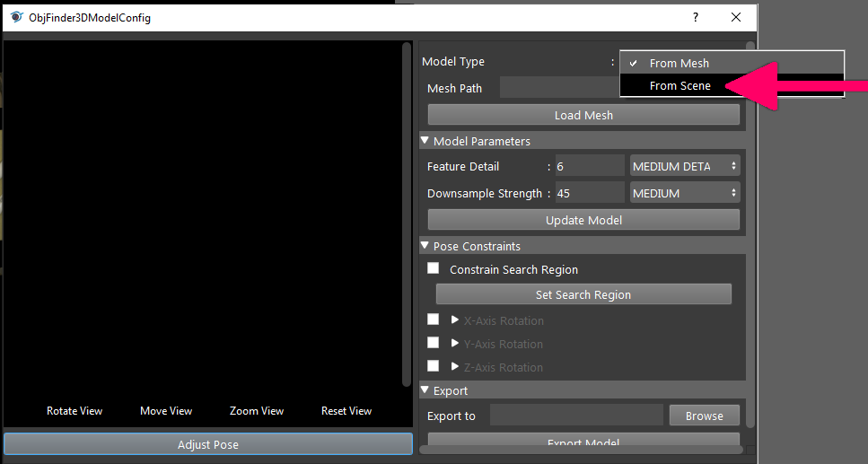868x464 pixels.
Task: Expand the Z-Axis Rotation triangle
Action: point(455,366)
